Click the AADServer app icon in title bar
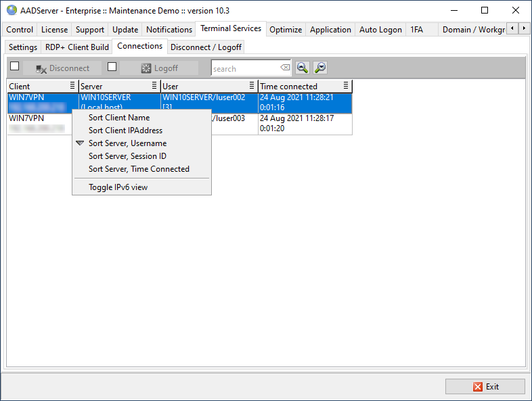532x401 pixels. 12,10
